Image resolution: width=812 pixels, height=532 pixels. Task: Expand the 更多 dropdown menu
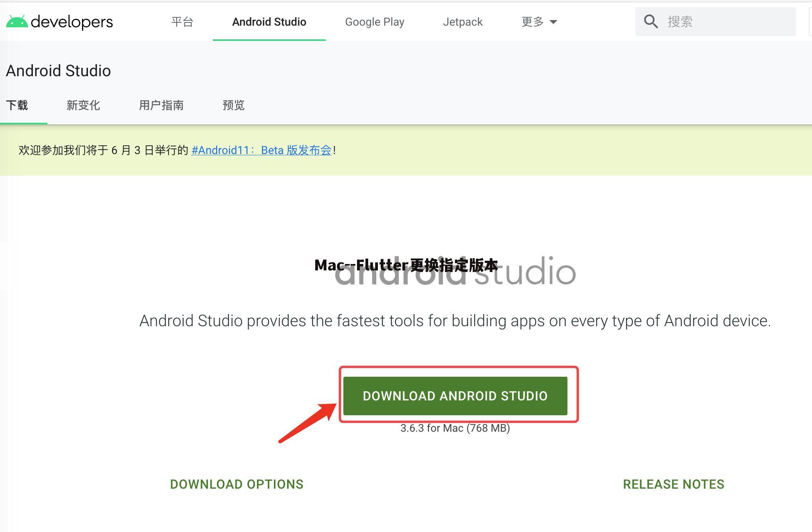pyautogui.click(x=539, y=22)
